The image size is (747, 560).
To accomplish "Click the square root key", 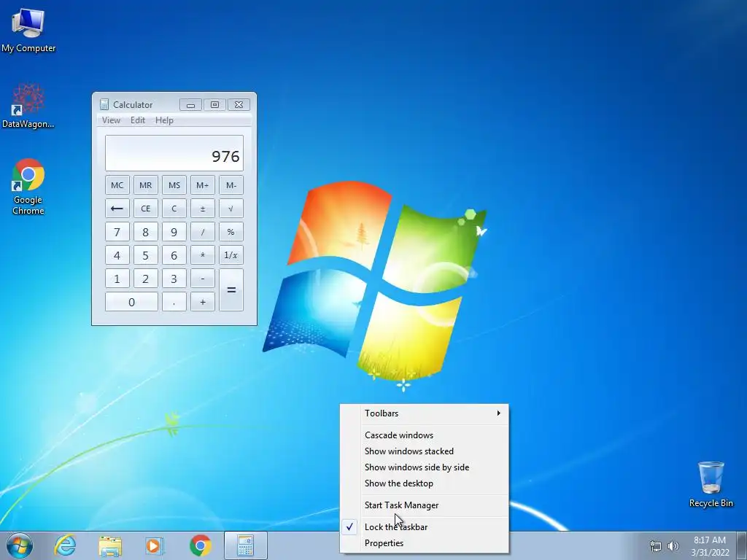I will pyautogui.click(x=231, y=209).
